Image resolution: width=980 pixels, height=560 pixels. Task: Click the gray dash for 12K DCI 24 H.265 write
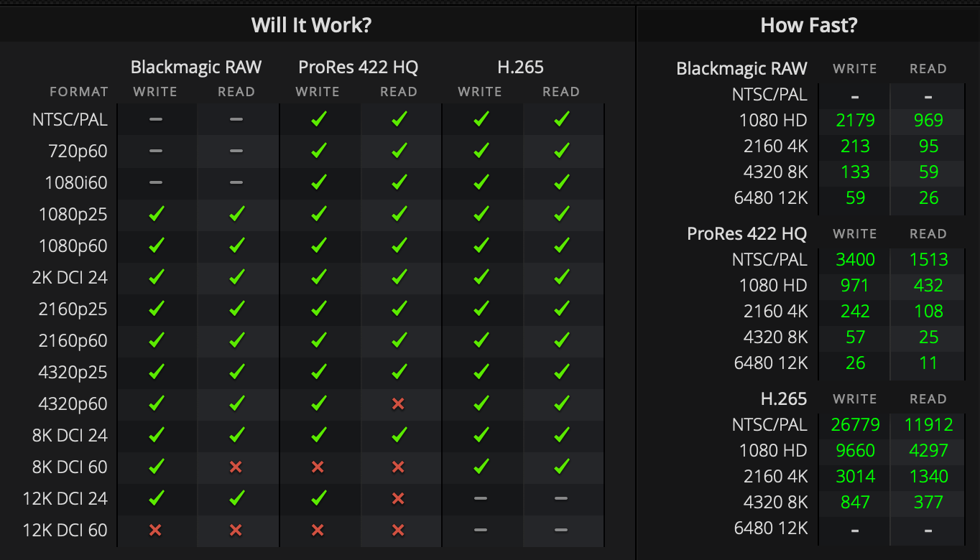click(x=481, y=498)
